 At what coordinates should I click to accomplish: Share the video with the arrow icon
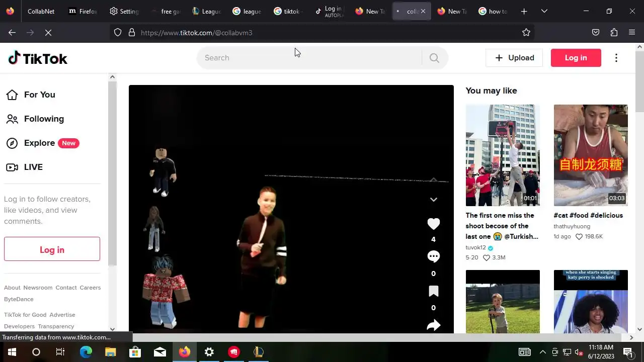point(433,325)
